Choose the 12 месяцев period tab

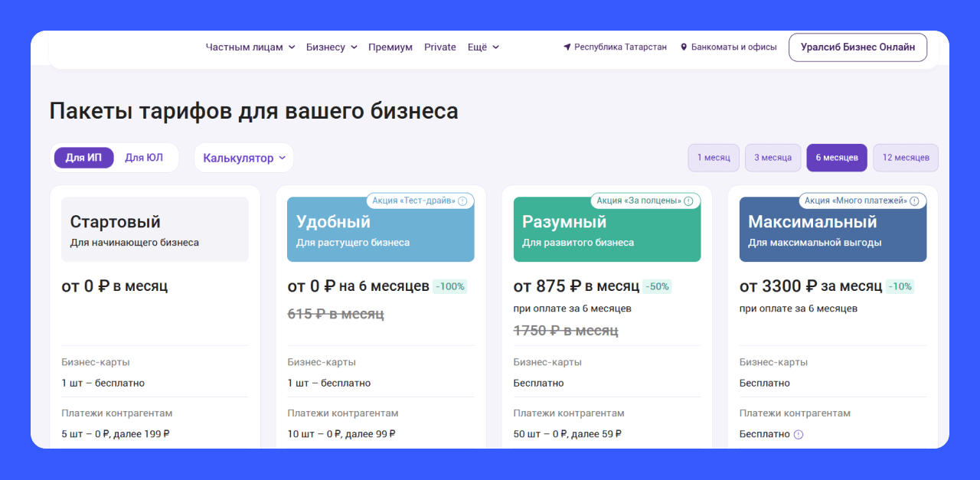coord(906,158)
